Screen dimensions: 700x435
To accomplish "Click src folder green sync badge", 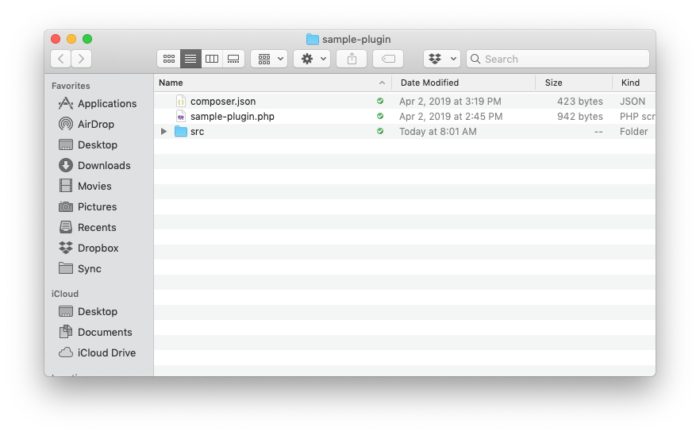I will pos(380,131).
